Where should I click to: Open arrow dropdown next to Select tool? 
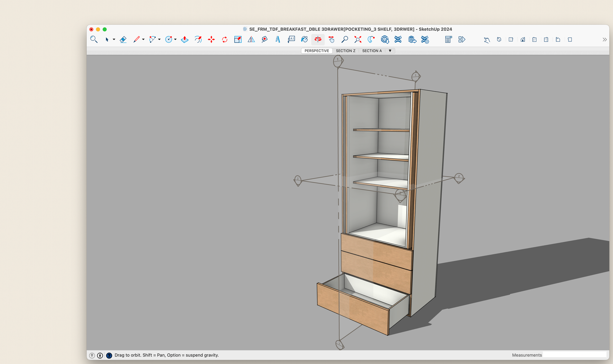[x=114, y=40]
